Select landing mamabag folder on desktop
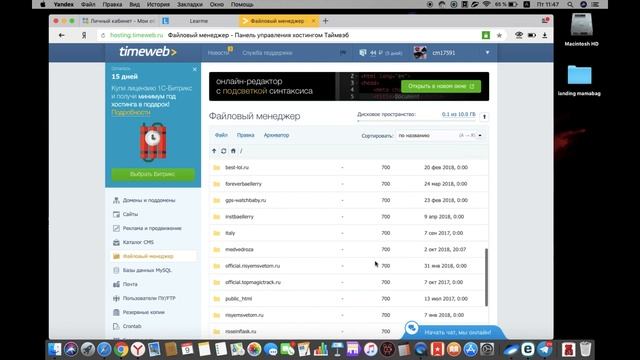The height and width of the screenshot is (360, 640). 579,80
